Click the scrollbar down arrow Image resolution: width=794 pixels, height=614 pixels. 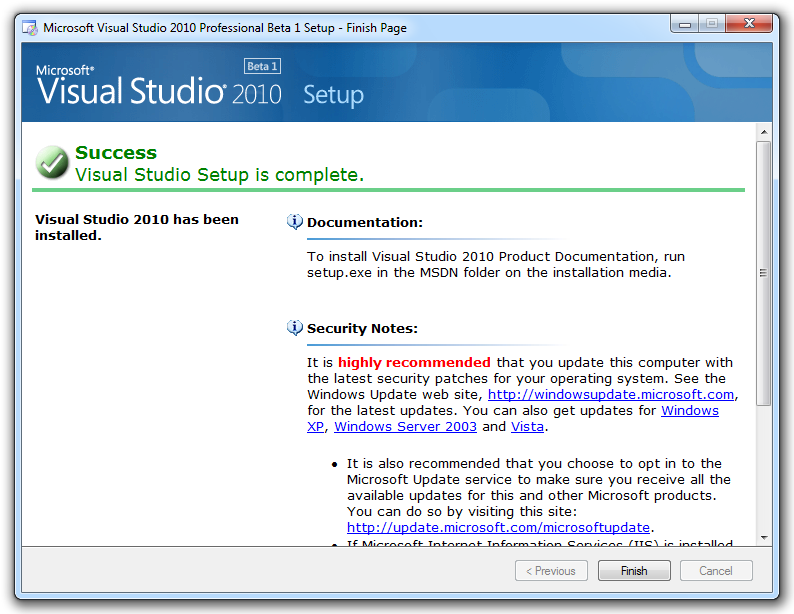pyautogui.click(x=764, y=538)
